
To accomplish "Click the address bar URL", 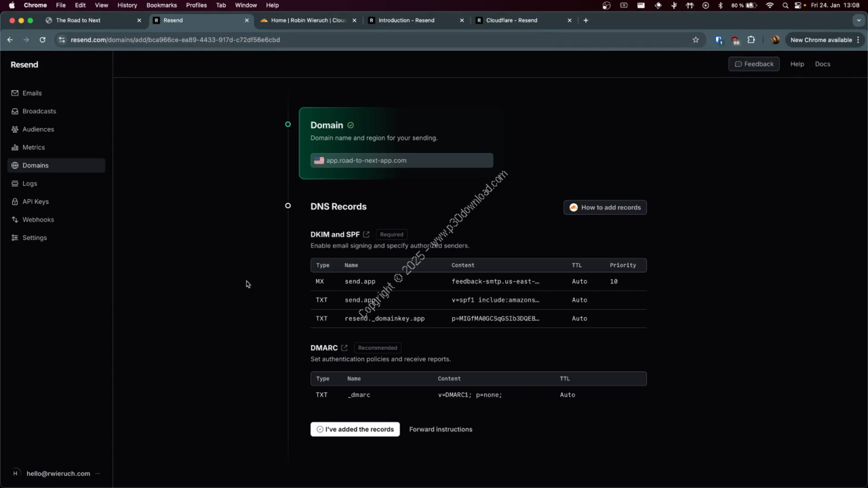I will click(175, 40).
